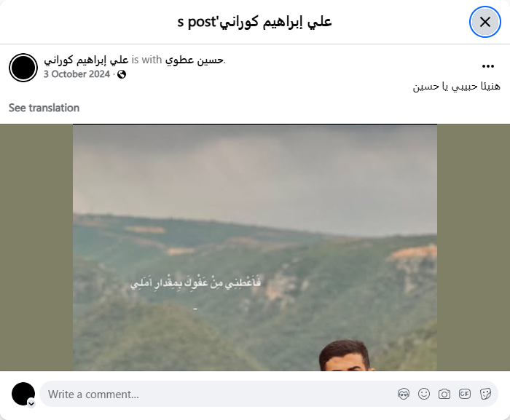The image size is (510, 420).
Task: Open tagged person حسين عطوي's profile link
Action: pos(195,60)
